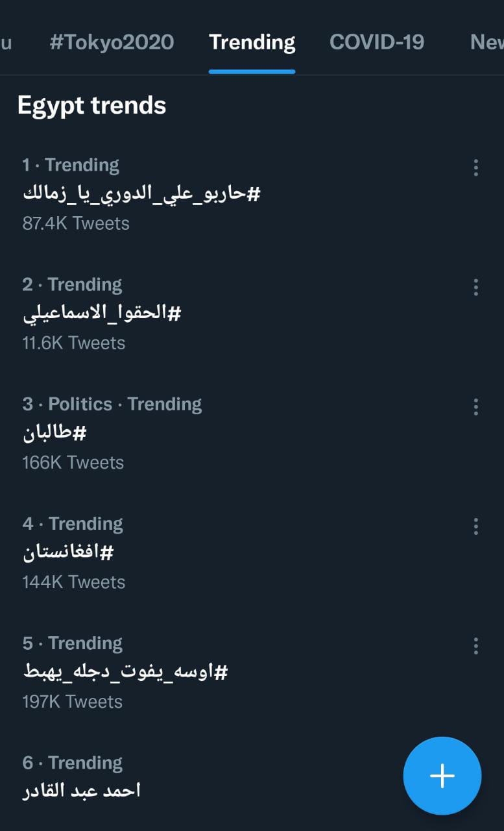
Task: Open more options for trend number 2
Action: click(x=476, y=287)
